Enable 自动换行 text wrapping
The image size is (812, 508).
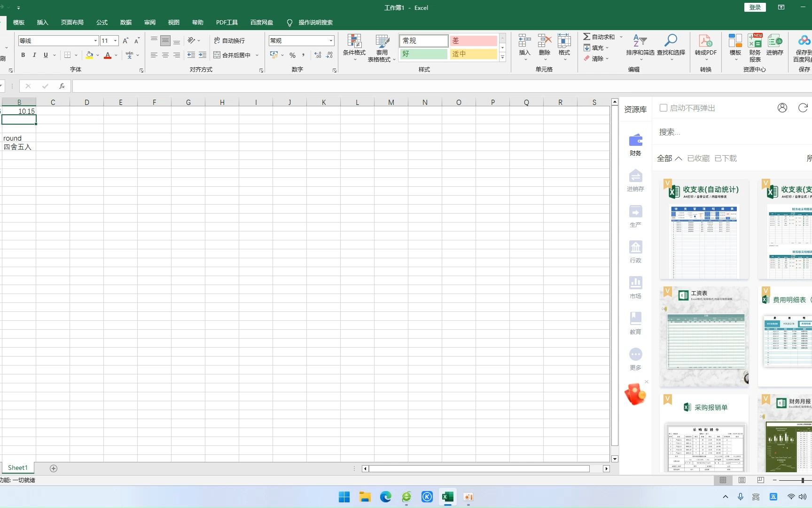[x=230, y=40]
